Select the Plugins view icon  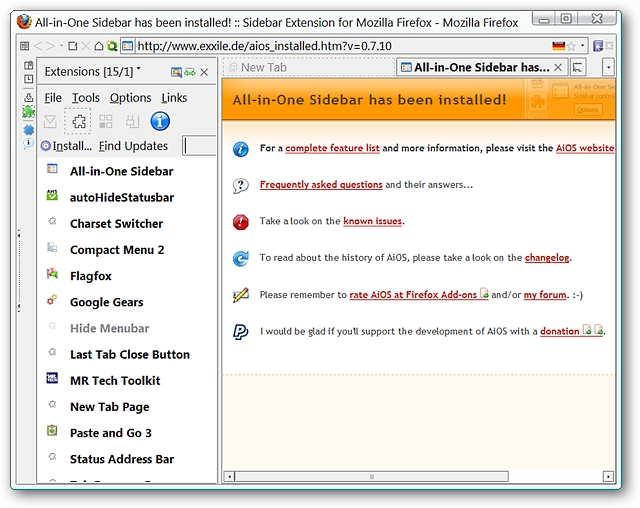click(132, 121)
